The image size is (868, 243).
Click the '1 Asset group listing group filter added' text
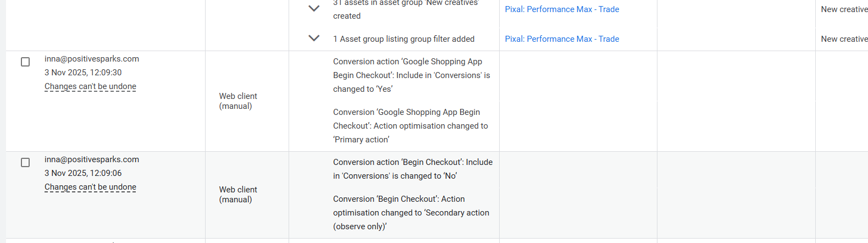(403, 39)
